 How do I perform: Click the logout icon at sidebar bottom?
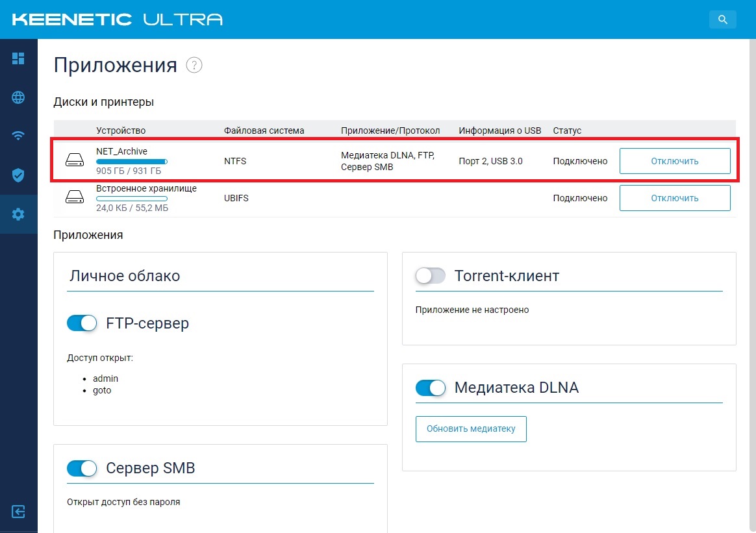(18, 512)
